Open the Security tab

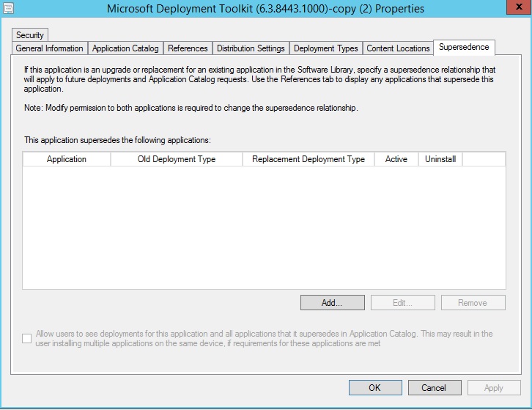tap(30, 35)
